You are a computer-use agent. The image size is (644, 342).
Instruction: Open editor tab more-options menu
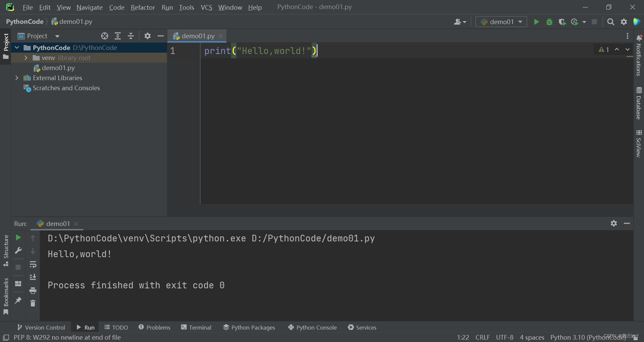pyautogui.click(x=628, y=36)
